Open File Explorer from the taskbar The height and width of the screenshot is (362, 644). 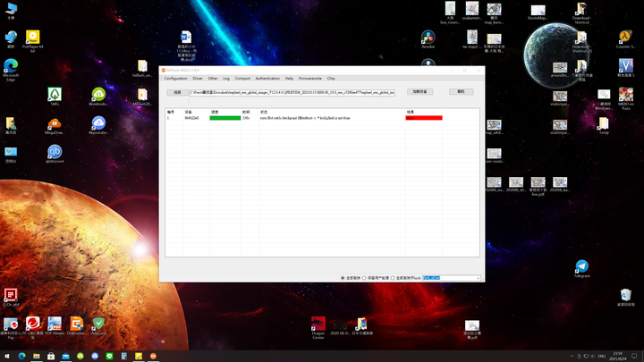(x=37, y=356)
